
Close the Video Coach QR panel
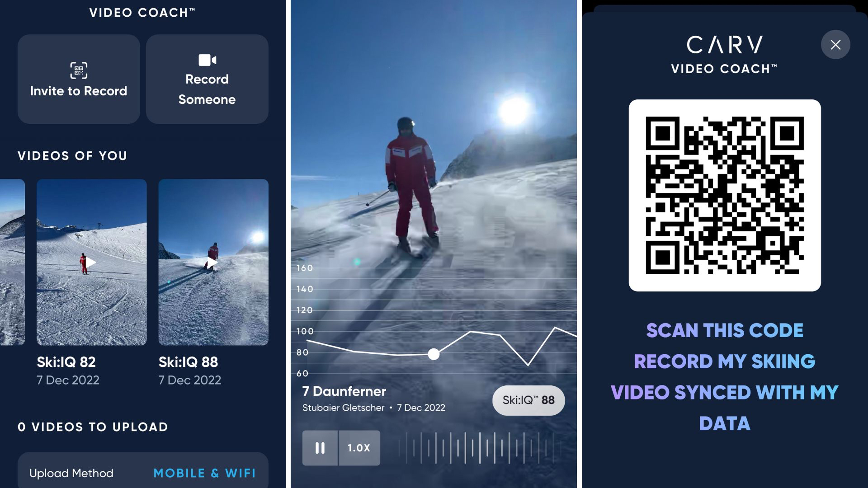point(836,45)
